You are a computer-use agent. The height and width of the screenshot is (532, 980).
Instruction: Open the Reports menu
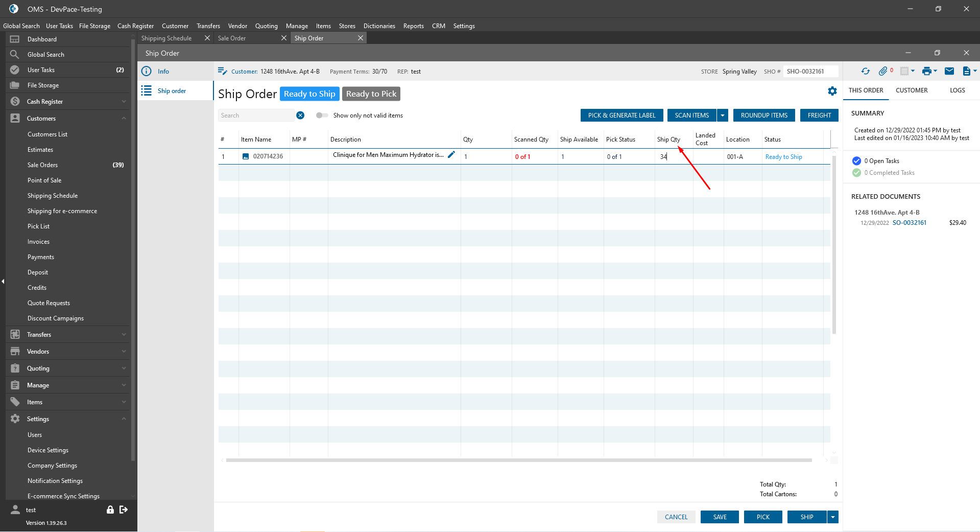[x=413, y=26]
